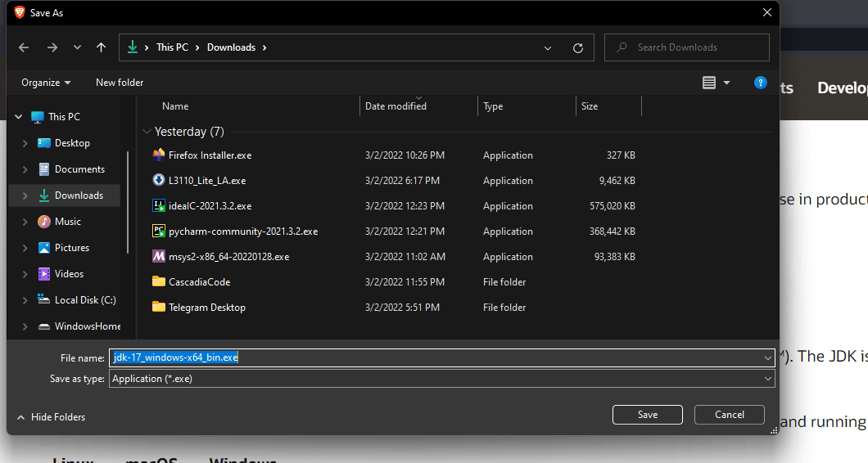Select the ideaIC-2021.3.2.exe file icon
Viewport: 868px width, 463px height.
point(158,205)
